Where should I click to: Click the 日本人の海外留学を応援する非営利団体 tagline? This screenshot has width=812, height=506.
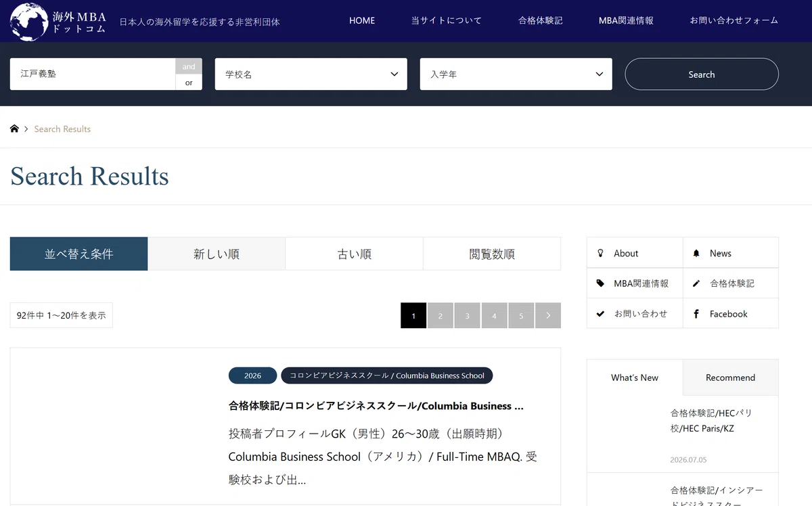tap(200, 22)
